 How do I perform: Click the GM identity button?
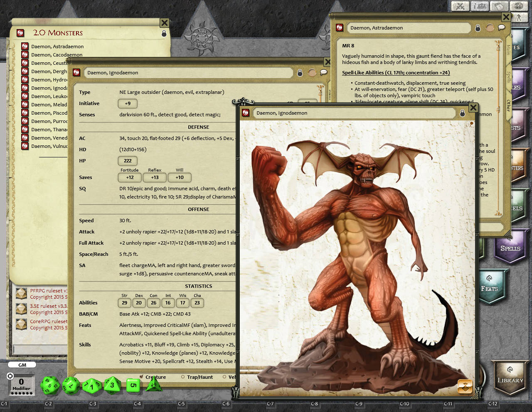(22, 365)
